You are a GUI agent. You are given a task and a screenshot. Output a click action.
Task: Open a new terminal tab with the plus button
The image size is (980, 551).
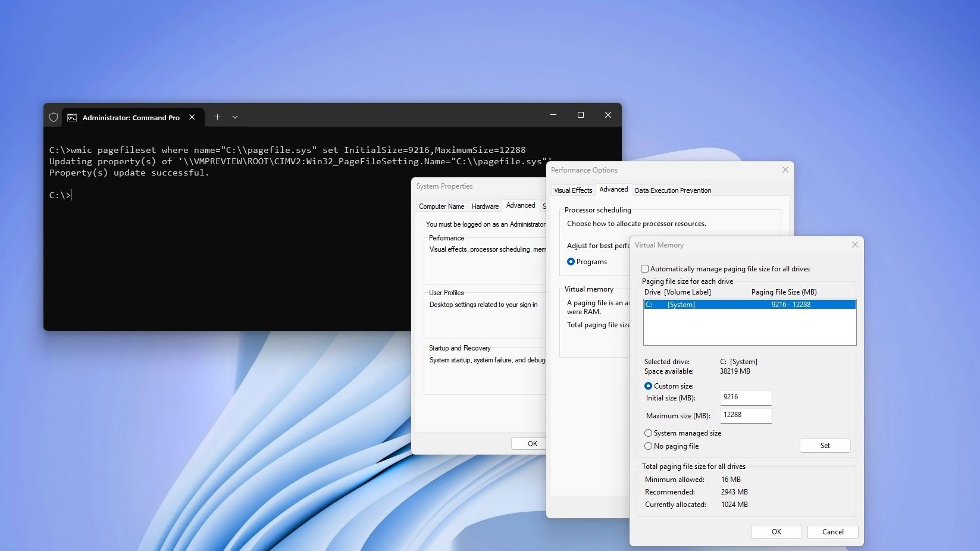point(217,117)
